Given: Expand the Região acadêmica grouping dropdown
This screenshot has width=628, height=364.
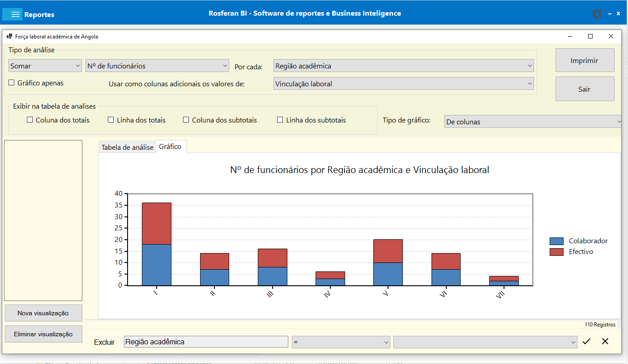Looking at the screenshot, I should tap(404, 66).
